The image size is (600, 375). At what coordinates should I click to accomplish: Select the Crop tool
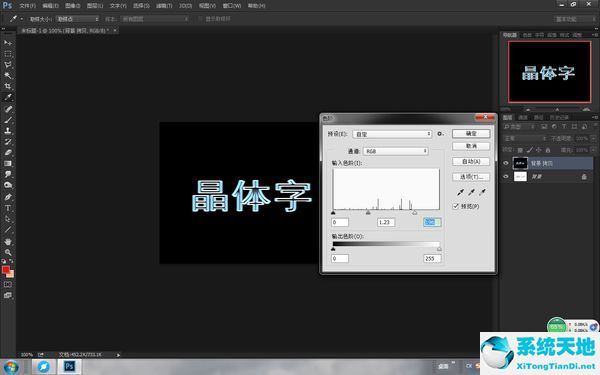coord(8,86)
